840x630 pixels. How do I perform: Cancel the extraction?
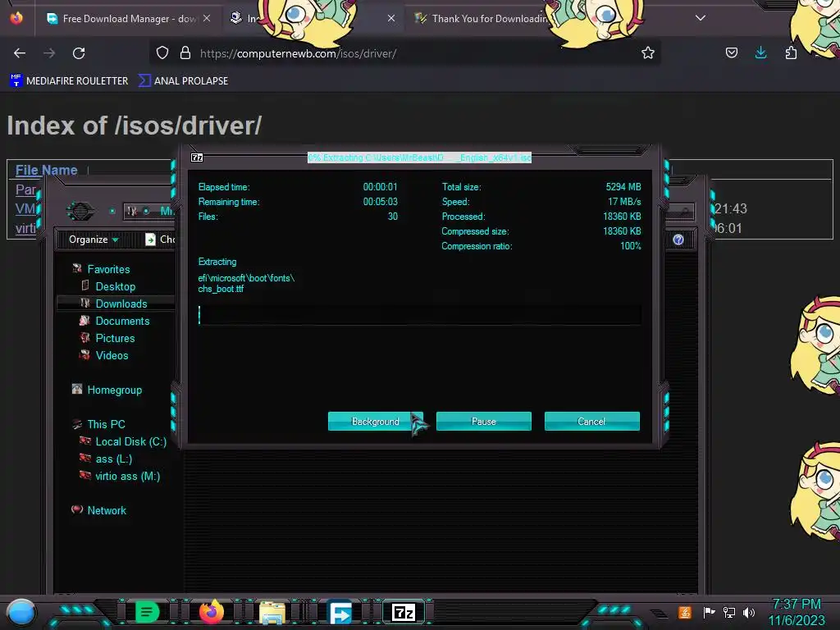(x=592, y=421)
